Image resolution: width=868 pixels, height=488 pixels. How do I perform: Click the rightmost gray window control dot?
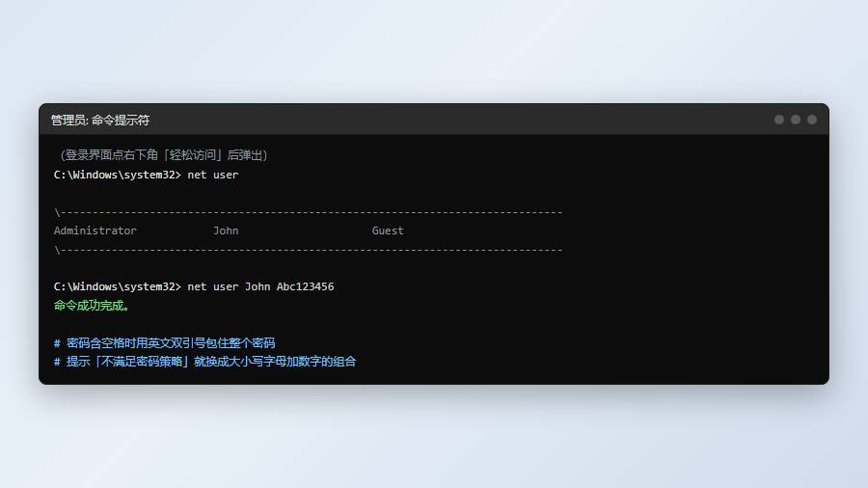812,120
